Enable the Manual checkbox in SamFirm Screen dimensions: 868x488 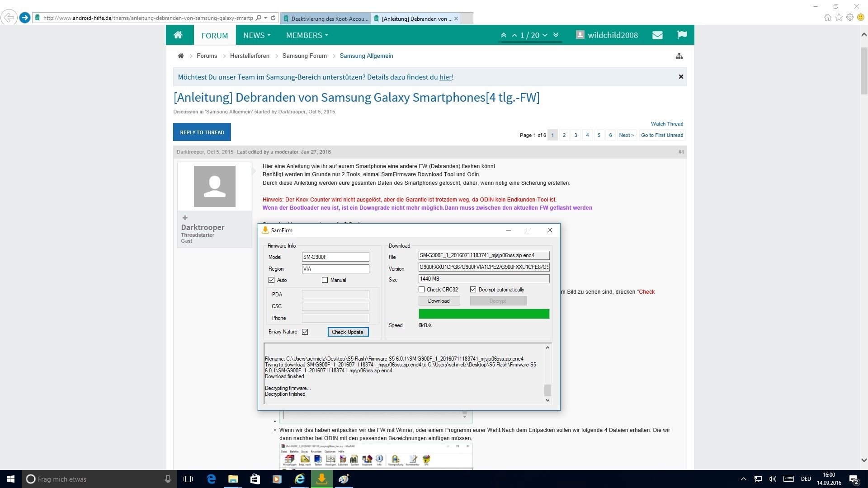point(325,280)
